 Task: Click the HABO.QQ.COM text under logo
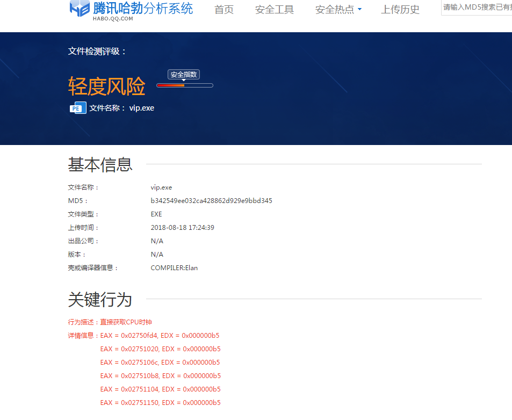112,19
